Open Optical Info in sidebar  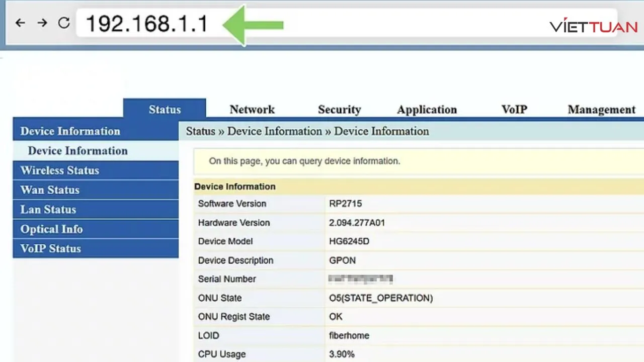tap(51, 229)
